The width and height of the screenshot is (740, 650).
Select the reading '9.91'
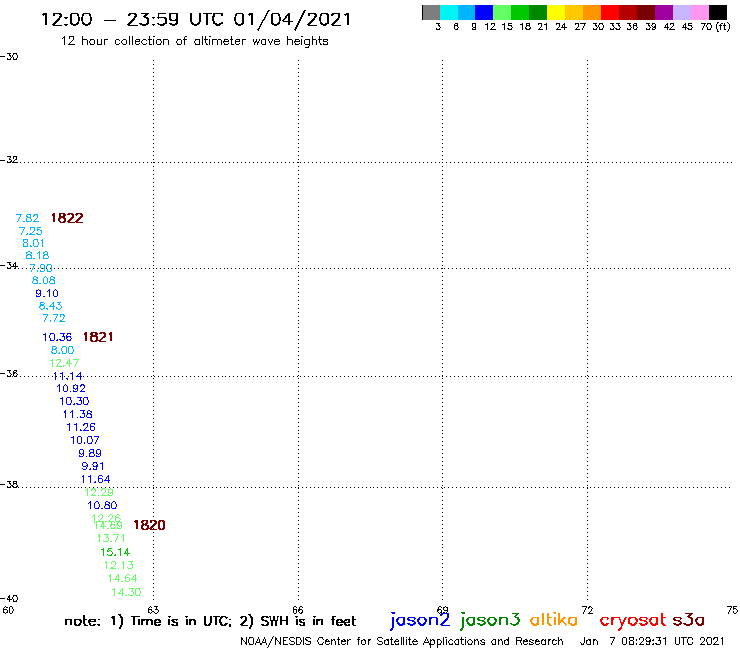point(92,466)
